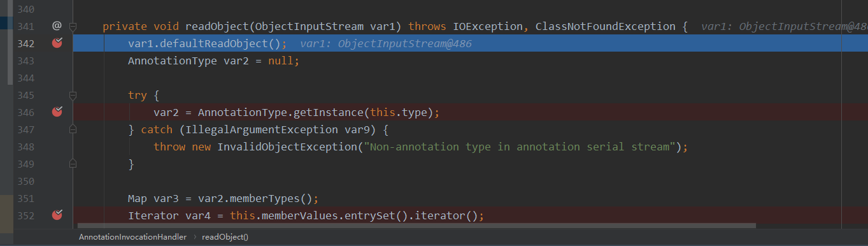Click line number 344 in the gutter

[x=26, y=78]
